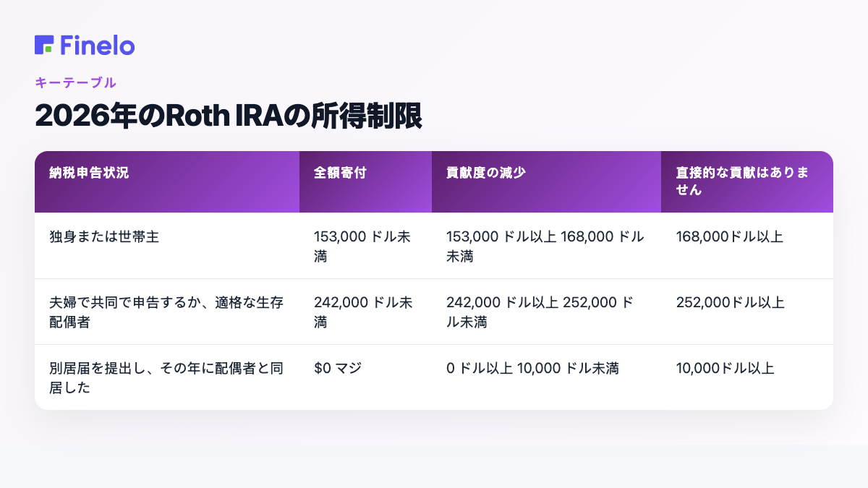The height and width of the screenshot is (488, 868).
Task: Select the キーテーブル label
Action: [75, 82]
